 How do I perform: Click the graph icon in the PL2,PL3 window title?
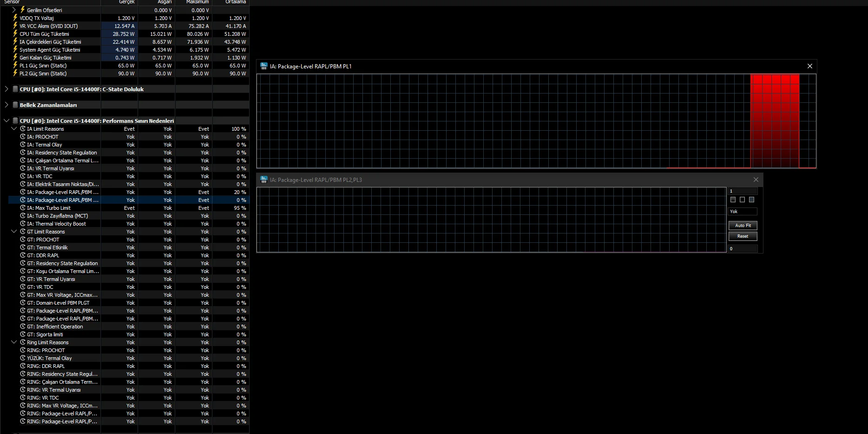point(264,180)
